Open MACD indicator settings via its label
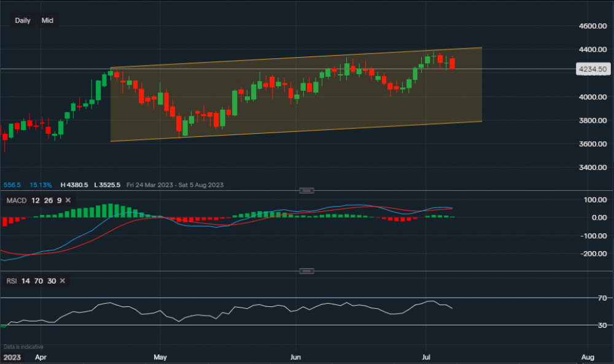 click(x=15, y=200)
